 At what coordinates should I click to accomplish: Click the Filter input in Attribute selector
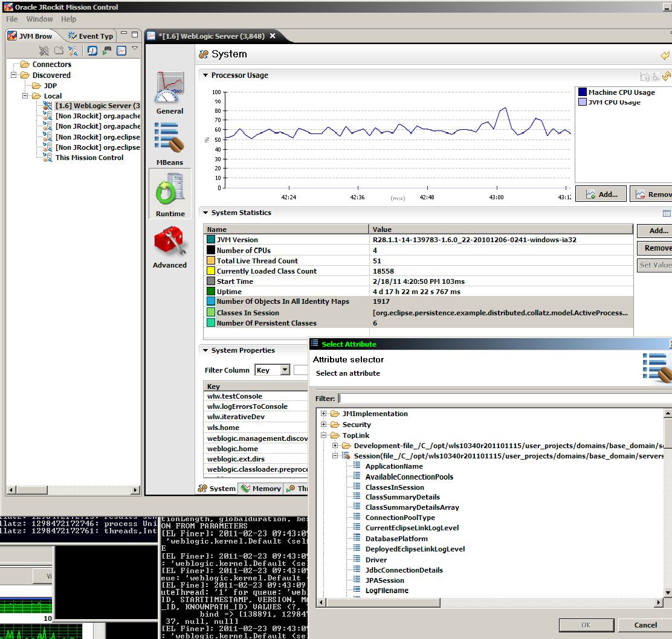coord(505,398)
